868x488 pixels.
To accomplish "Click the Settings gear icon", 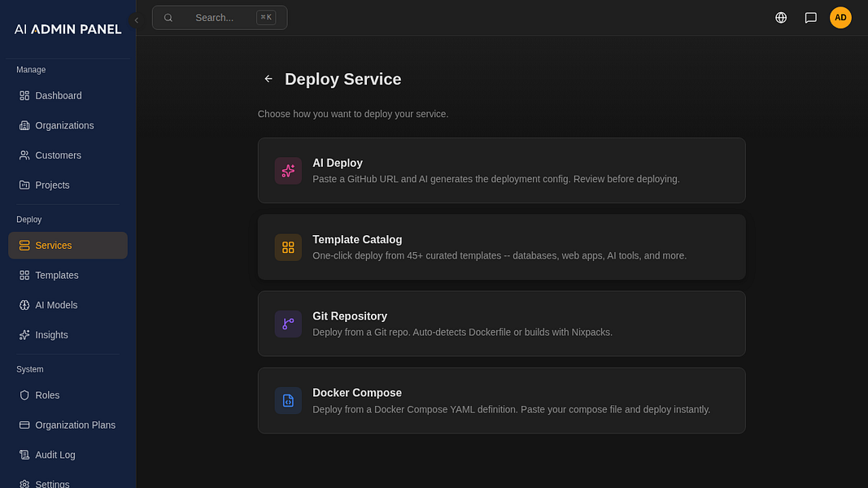I will (24, 484).
